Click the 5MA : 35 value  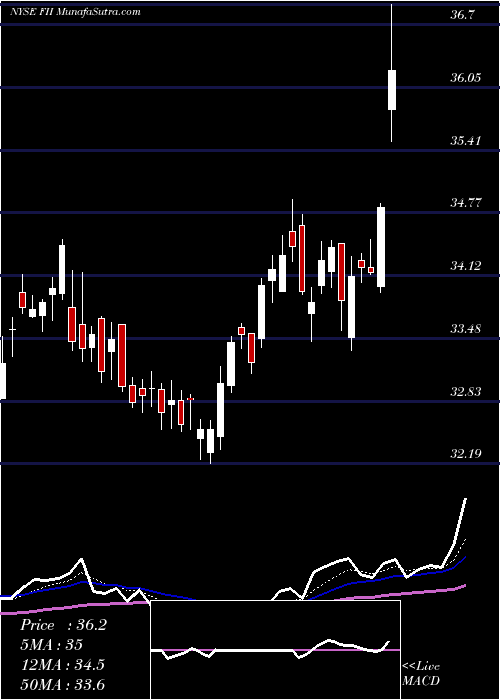pyautogui.click(x=51, y=645)
